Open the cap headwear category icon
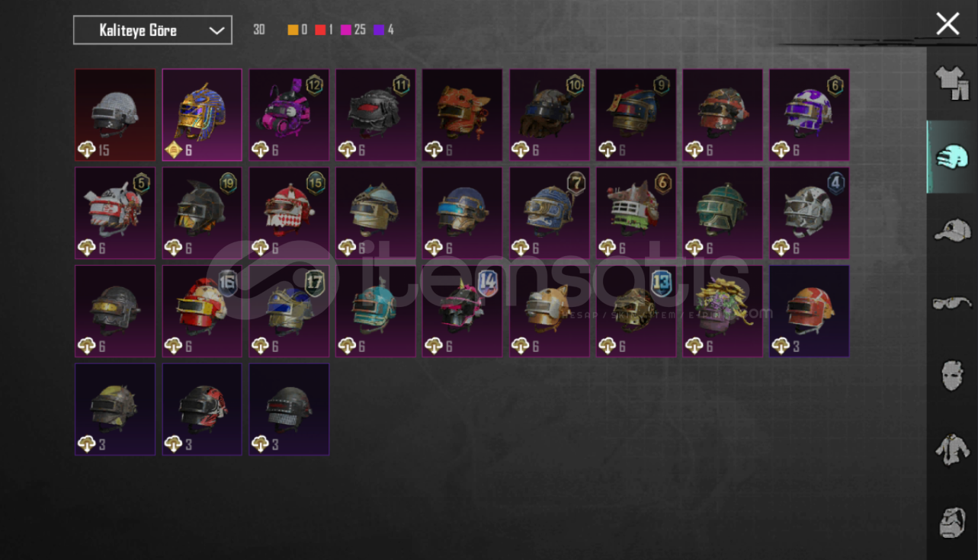This screenshot has height=560, width=978. [952, 229]
